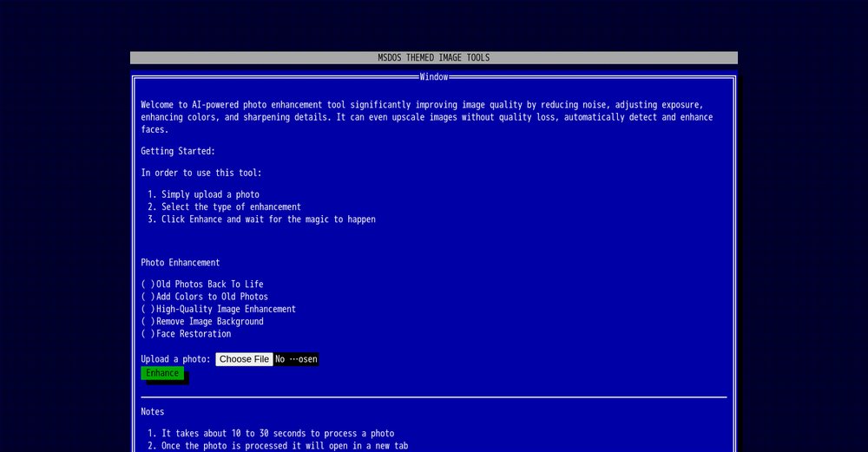Select the Old Photos Back To Life option
868x452 pixels.
pyautogui.click(x=148, y=285)
